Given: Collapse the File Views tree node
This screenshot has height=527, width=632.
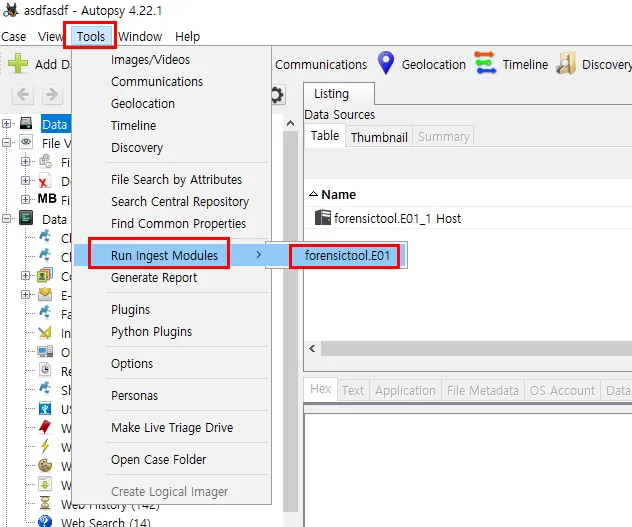Looking at the screenshot, I should 6,142.
